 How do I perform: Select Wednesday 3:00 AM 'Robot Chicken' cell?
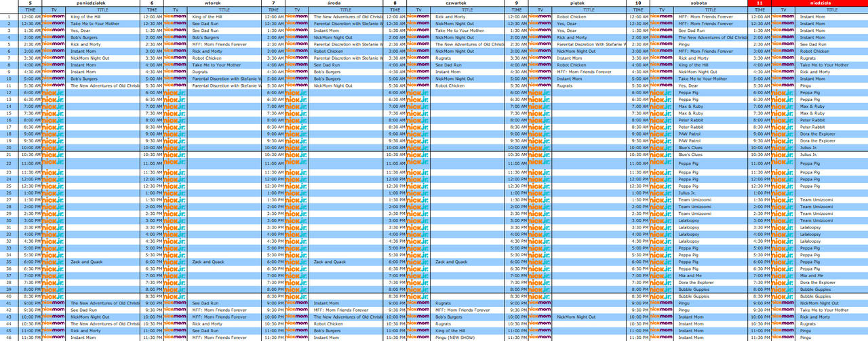tap(347, 51)
